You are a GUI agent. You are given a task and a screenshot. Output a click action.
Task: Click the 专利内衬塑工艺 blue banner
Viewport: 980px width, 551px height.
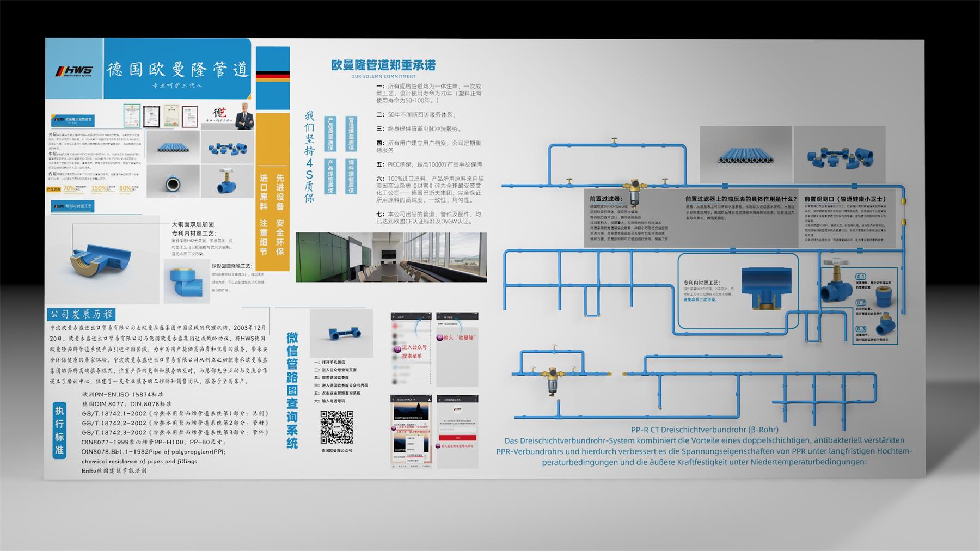click(72, 206)
